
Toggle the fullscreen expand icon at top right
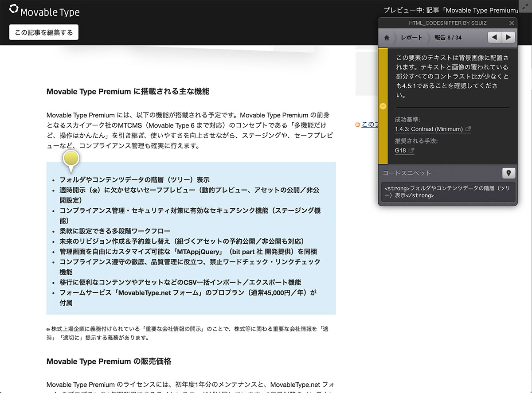[526, 6]
